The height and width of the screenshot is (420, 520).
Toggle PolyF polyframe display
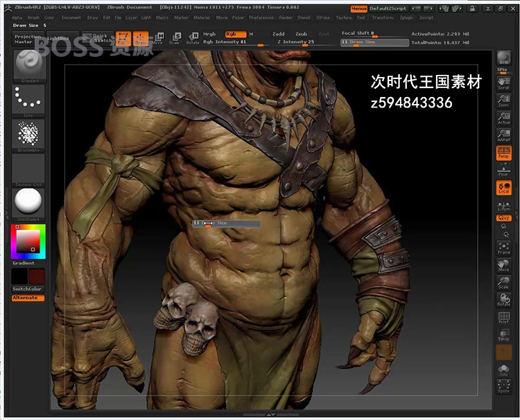point(504,317)
